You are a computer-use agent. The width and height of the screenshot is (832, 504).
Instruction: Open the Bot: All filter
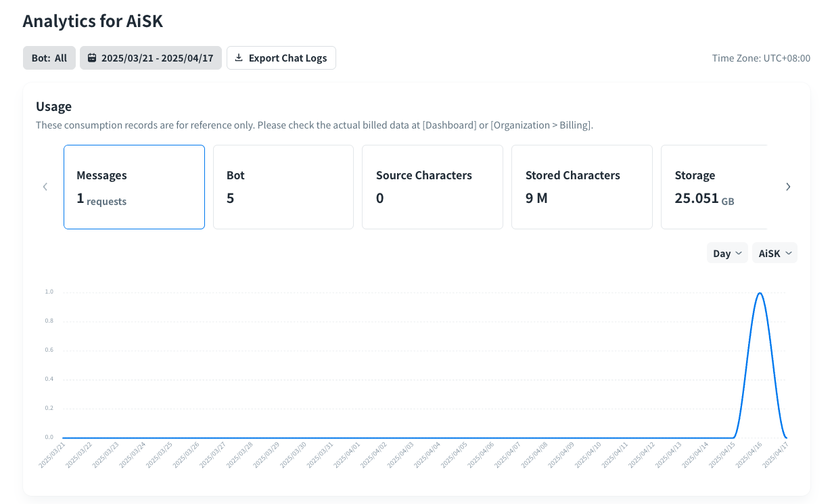49,58
